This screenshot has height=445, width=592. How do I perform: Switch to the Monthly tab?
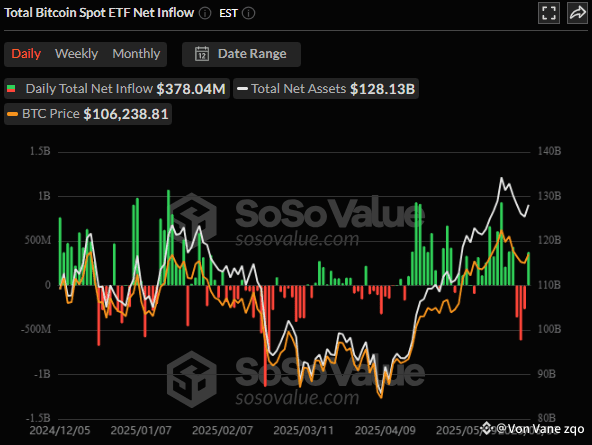click(x=136, y=54)
